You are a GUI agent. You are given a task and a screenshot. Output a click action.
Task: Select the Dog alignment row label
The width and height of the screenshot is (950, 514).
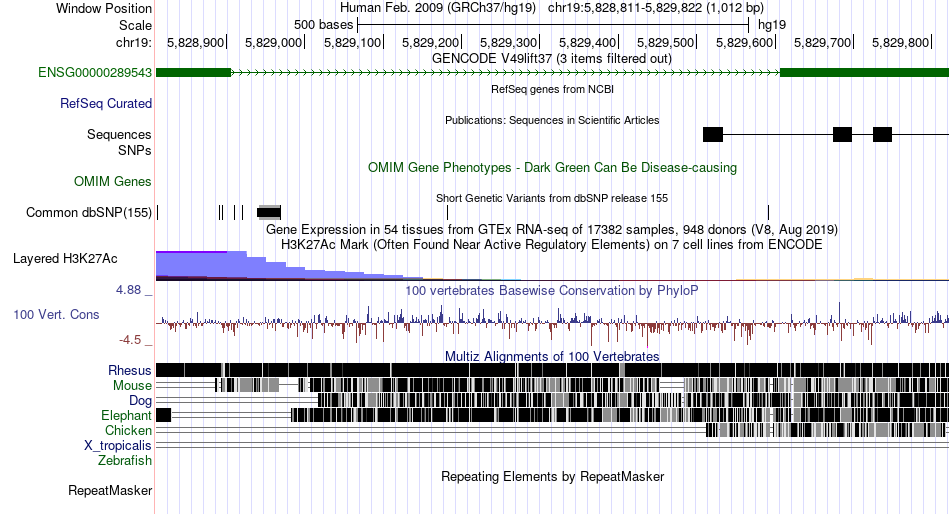click(x=140, y=401)
